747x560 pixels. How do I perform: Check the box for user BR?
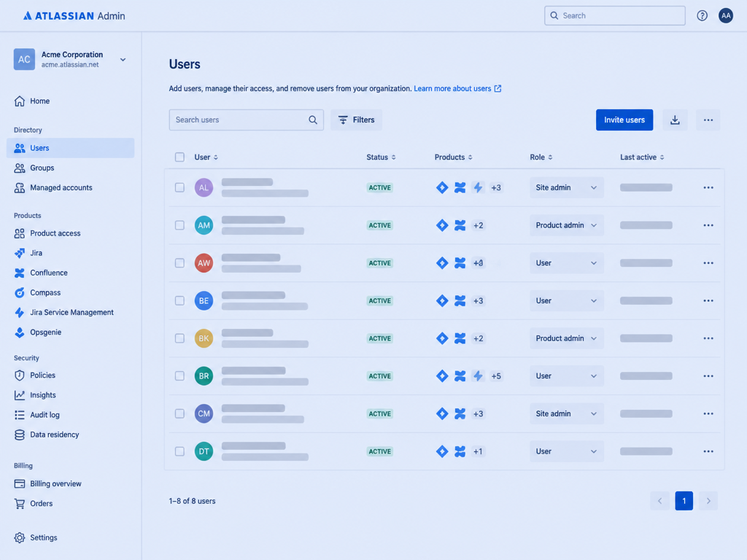(179, 376)
